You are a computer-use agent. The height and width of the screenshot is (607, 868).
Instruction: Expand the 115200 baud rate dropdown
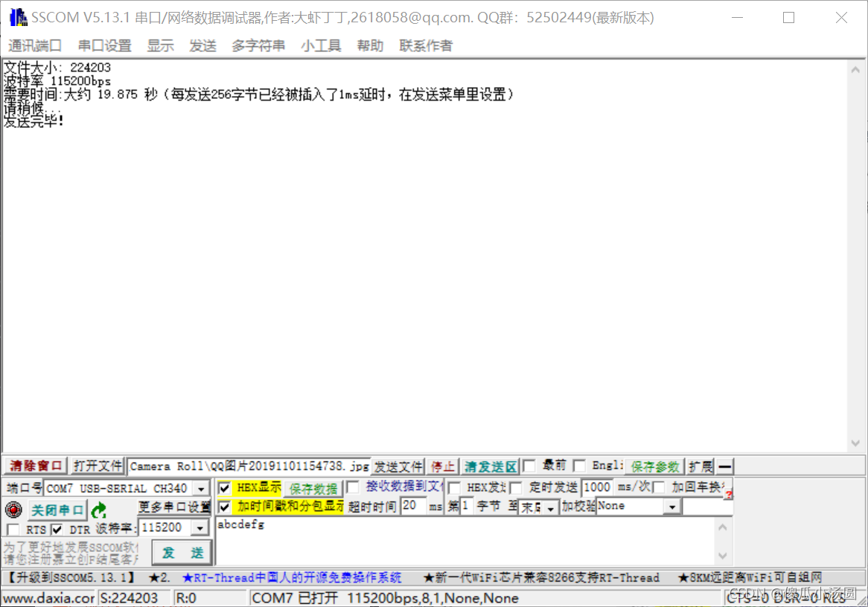tap(200, 527)
